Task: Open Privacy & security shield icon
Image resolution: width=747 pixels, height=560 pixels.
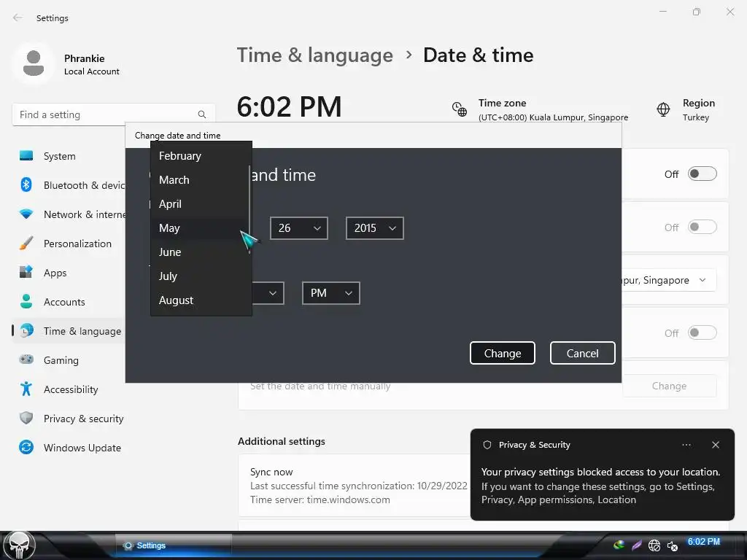Action: point(26,418)
